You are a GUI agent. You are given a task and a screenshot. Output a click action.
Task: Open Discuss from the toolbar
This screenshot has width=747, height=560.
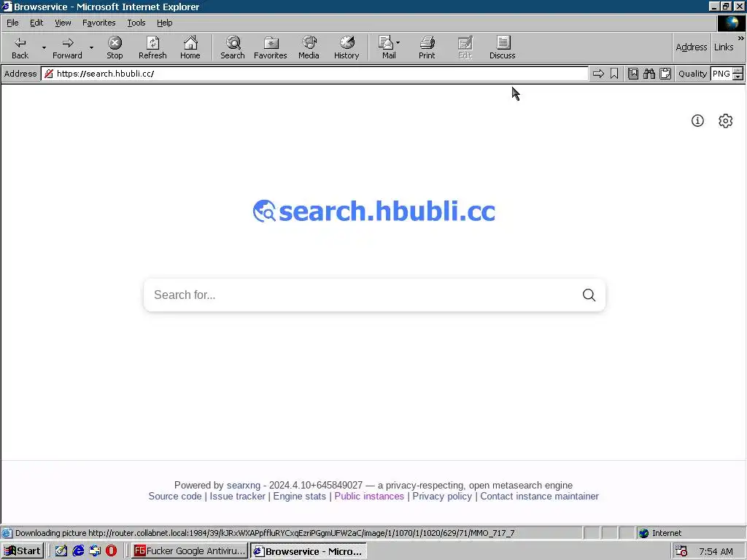coord(502,47)
